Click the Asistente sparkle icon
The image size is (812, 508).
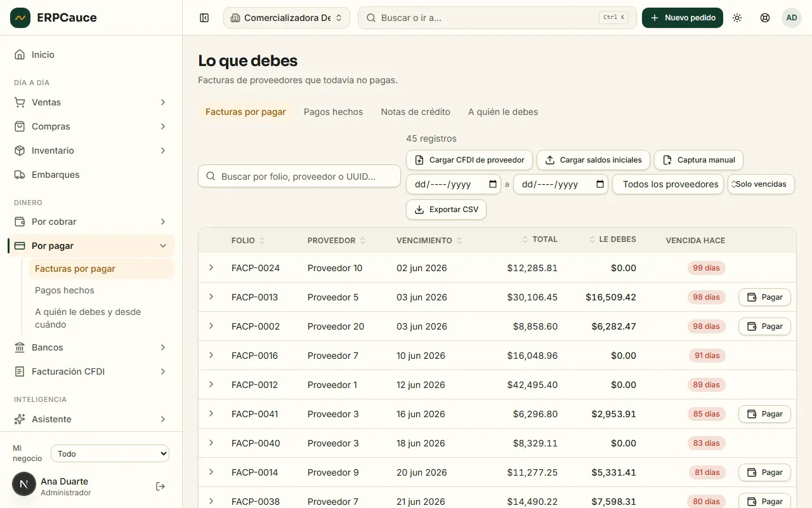click(20, 419)
